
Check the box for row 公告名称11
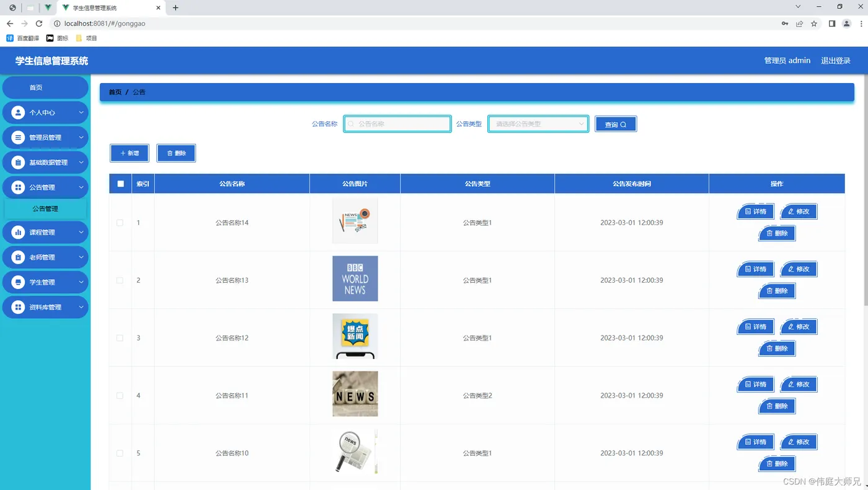120,396
